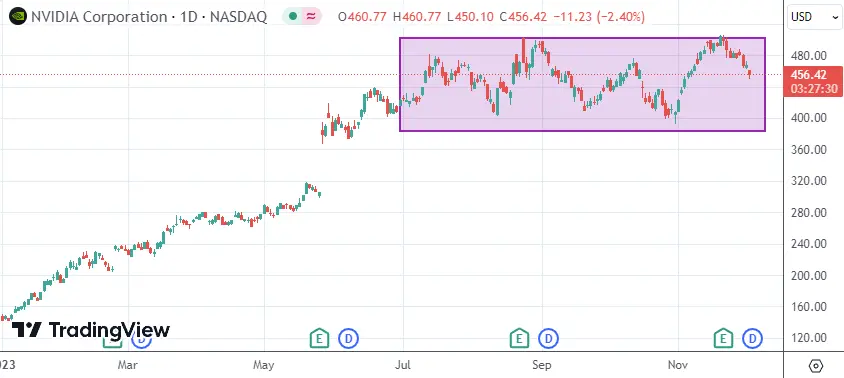Screen dimensions: 844x378
Task: Open the November dividend D marker
Action: coord(752,338)
